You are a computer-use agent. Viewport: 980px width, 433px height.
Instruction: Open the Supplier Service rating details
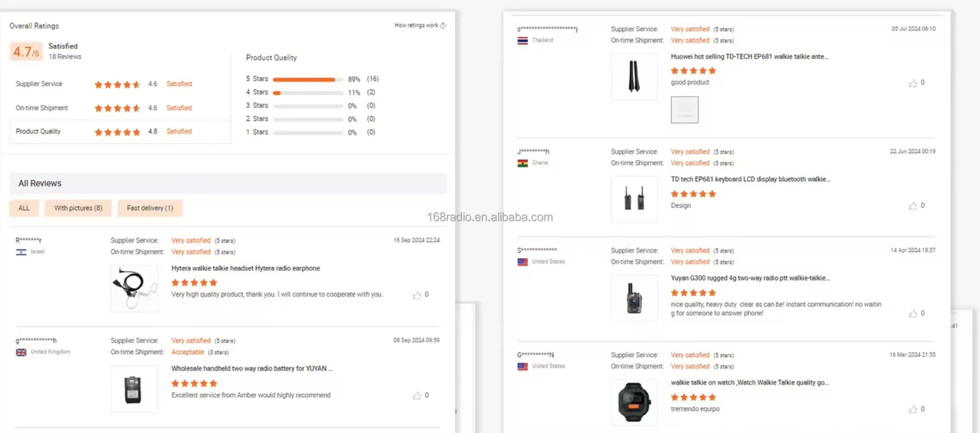click(39, 84)
